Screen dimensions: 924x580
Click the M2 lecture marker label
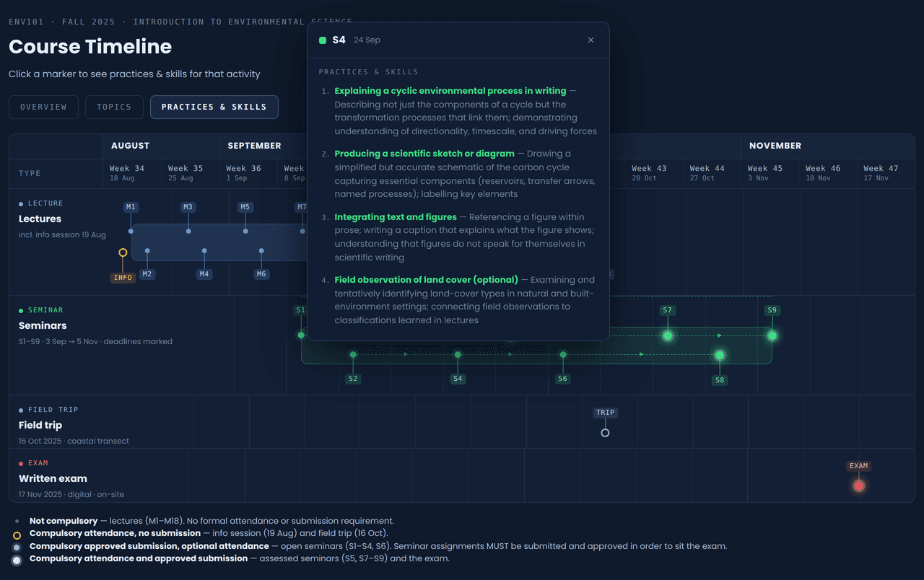[x=147, y=274]
